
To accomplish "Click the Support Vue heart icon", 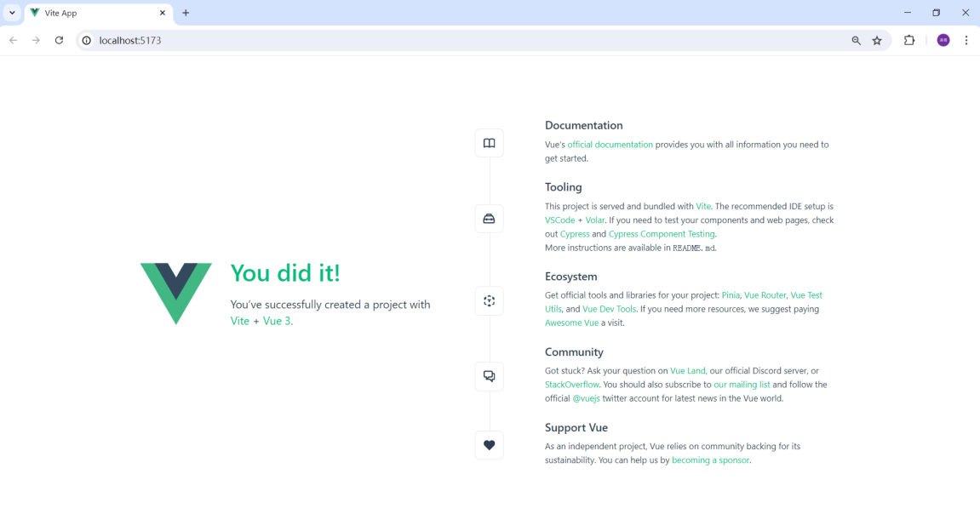I will click(x=489, y=445).
